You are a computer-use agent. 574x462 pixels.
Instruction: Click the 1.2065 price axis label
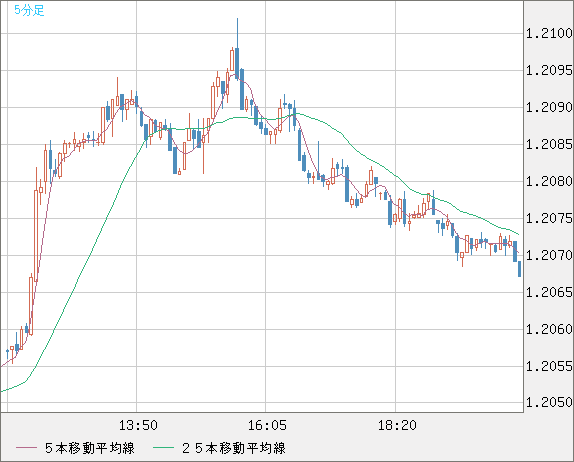pyautogui.click(x=549, y=292)
